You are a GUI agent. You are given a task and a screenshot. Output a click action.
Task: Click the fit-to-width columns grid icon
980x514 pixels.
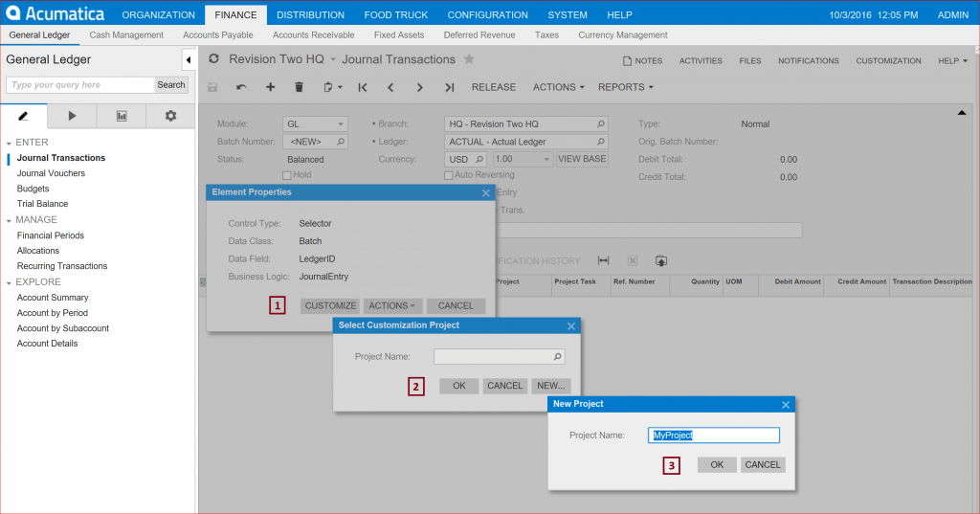click(x=603, y=260)
